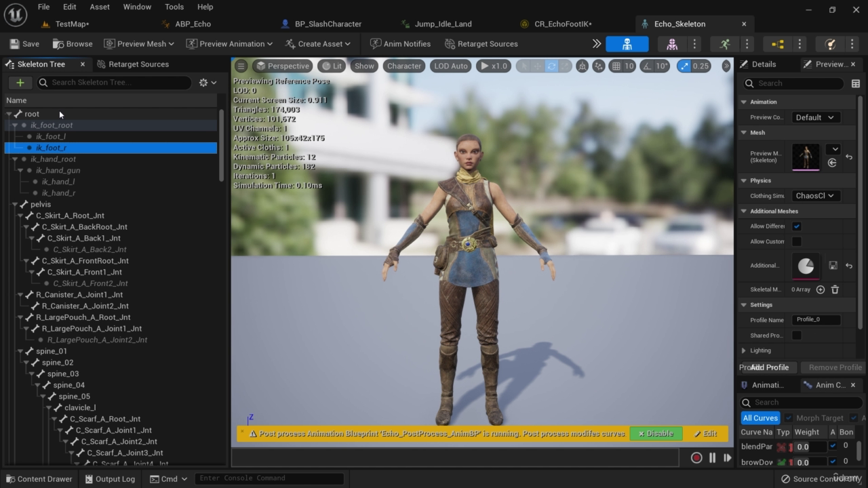Click in the Search Skeleton Tree field
The height and width of the screenshot is (488, 868).
(115, 83)
